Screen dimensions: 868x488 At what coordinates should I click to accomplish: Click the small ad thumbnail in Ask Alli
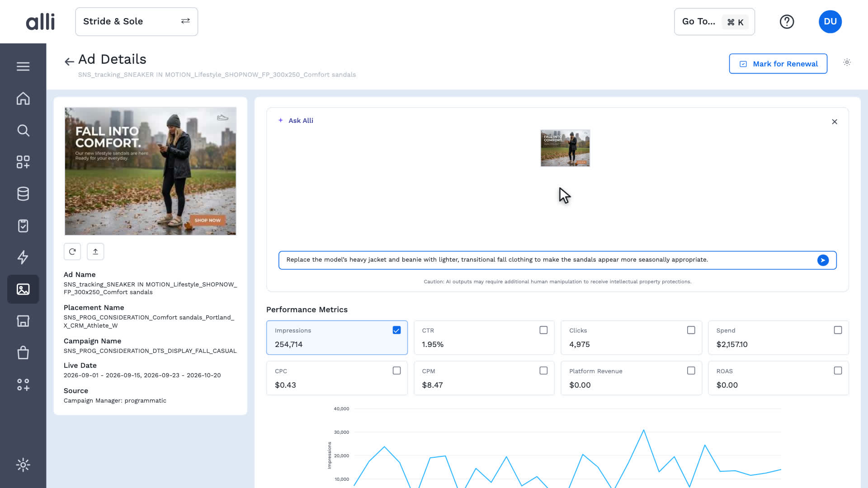[x=565, y=148]
